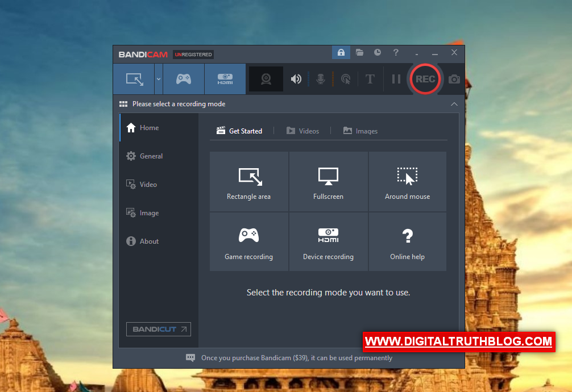Open the Video settings section

coord(159,185)
